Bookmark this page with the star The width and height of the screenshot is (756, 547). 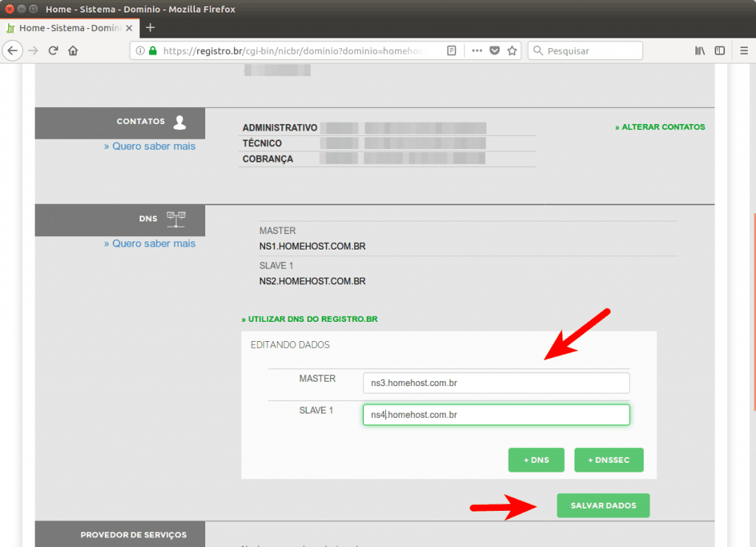[x=512, y=51]
